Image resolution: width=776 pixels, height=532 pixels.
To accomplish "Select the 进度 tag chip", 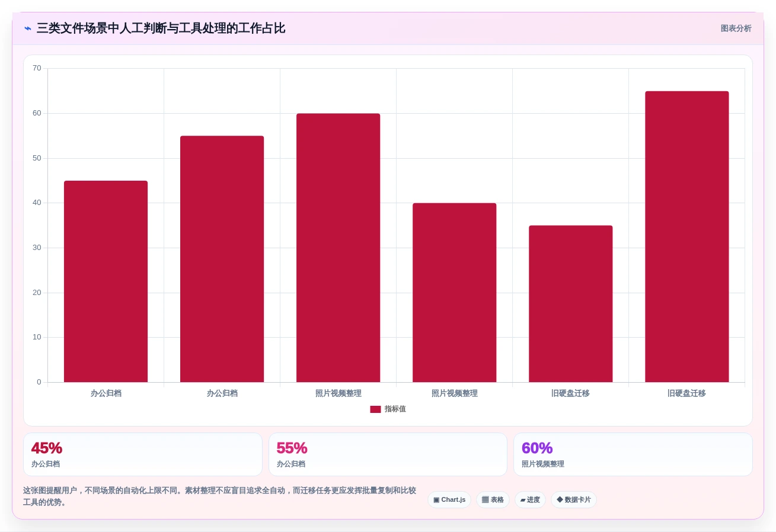I will tap(530, 500).
